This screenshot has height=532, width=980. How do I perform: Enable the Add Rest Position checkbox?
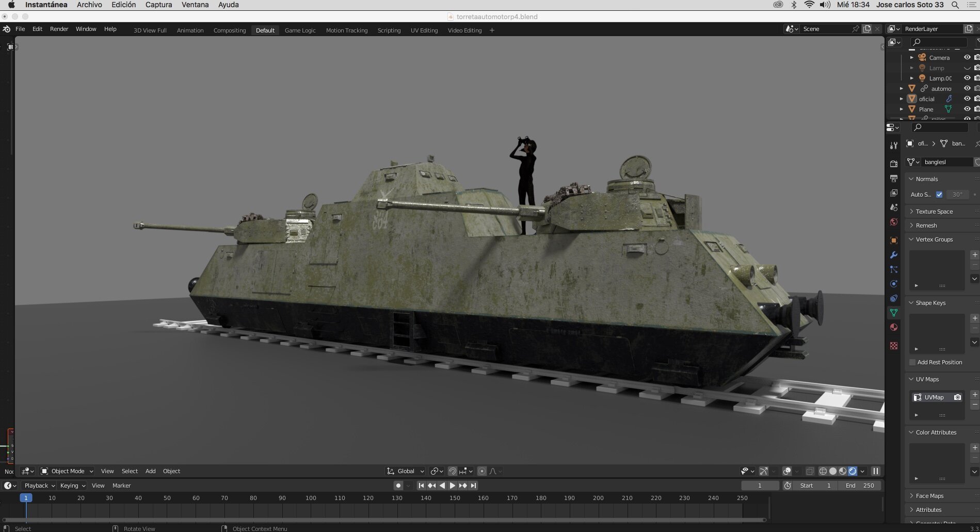[912, 362]
